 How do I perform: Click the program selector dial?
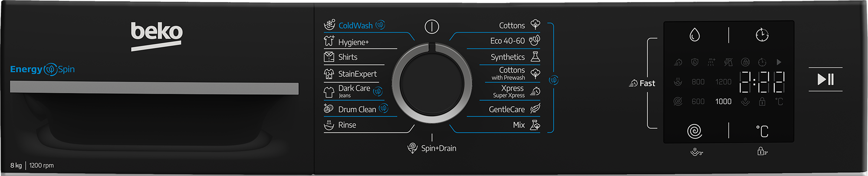point(432,83)
